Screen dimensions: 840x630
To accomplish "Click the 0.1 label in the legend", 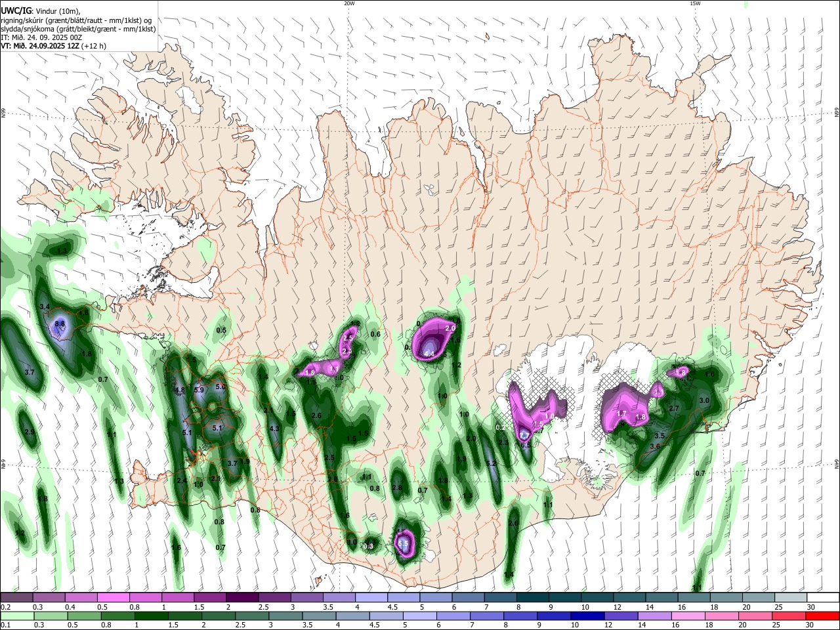I will [x=5, y=625].
